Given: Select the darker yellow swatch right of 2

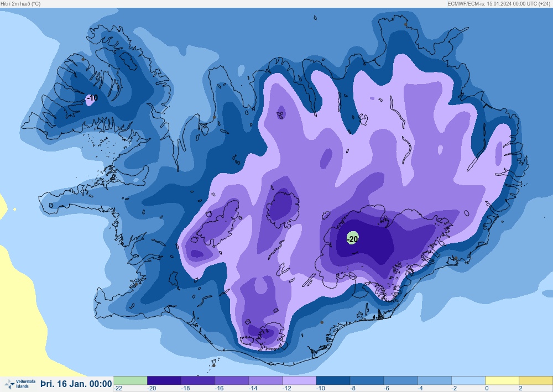Looking at the screenshot, I should click(536, 380).
